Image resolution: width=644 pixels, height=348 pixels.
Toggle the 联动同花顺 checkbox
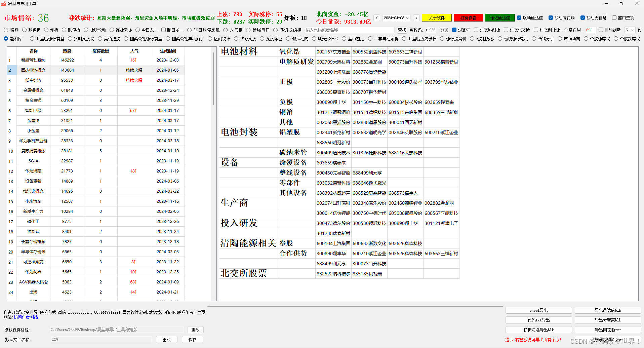[x=551, y=18]
